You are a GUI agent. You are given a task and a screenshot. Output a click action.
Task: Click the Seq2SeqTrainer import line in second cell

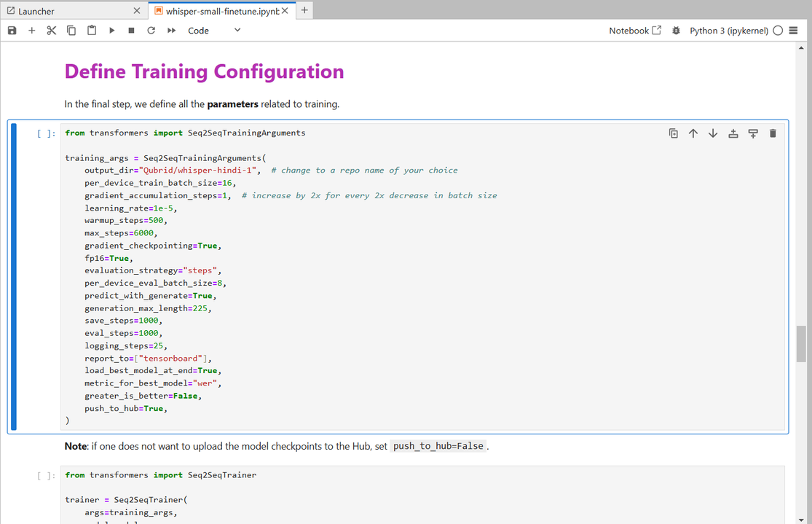160,475
